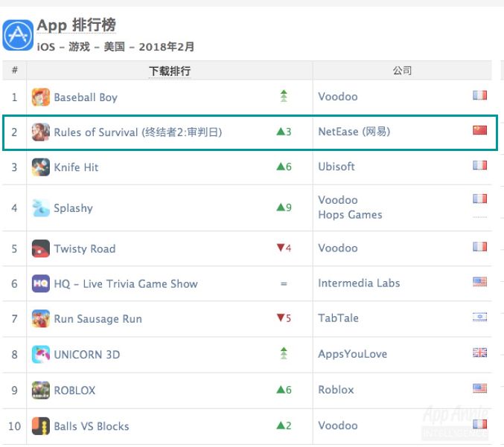The height and width of the screenshot is (447, 504).
Task: Click the iOS - 游戏 - 美国 - 2018年2月 subtitle
Action: (115, 47)
